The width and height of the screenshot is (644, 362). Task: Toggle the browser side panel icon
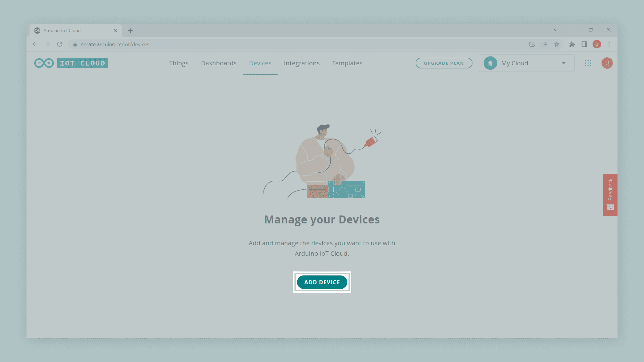(x=584, y=44)
